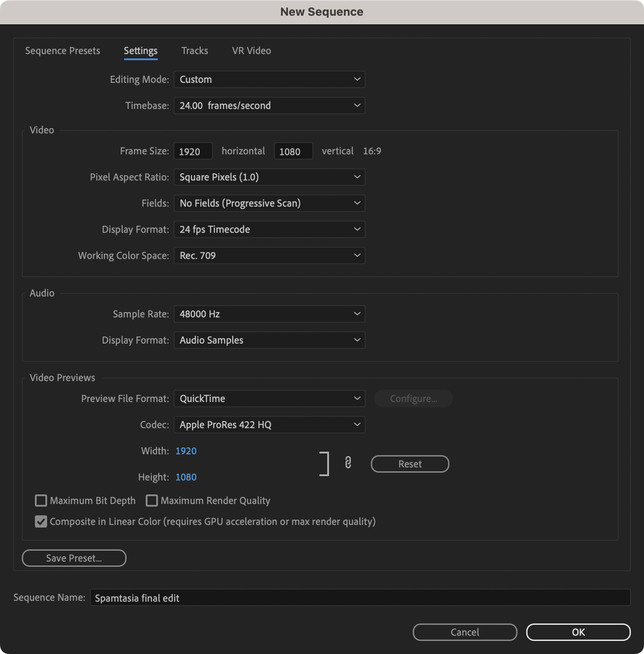Click the vertical frame size field
The height and width of the screenshot is (654, 644).
pos(294,151)
